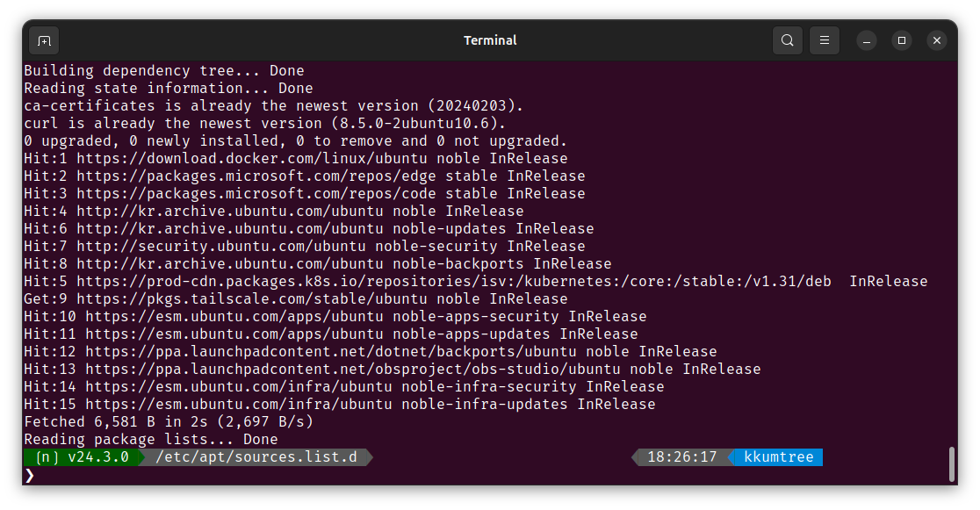Maximize the Terminal window
980x510 pixels.
click(901, 40)
